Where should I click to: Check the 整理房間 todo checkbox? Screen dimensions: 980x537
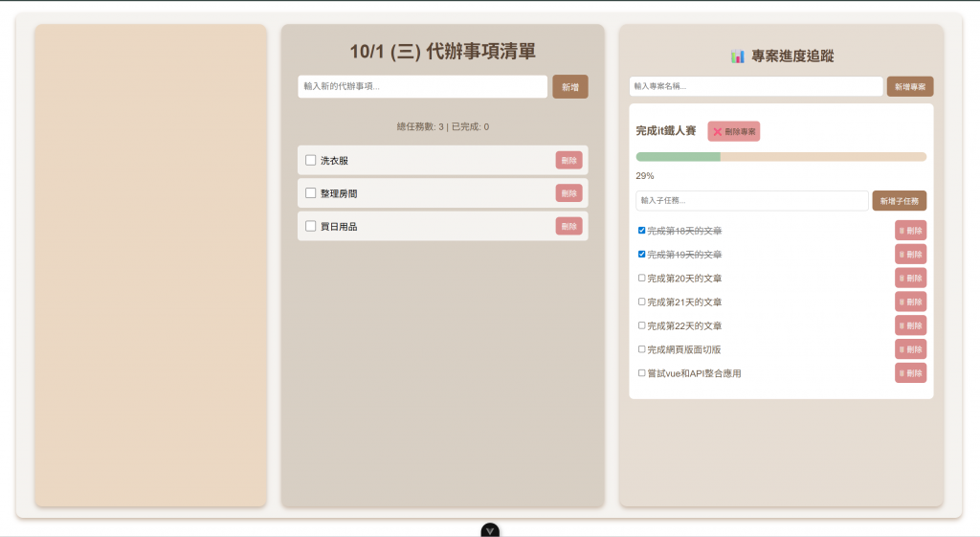point(311,193)
